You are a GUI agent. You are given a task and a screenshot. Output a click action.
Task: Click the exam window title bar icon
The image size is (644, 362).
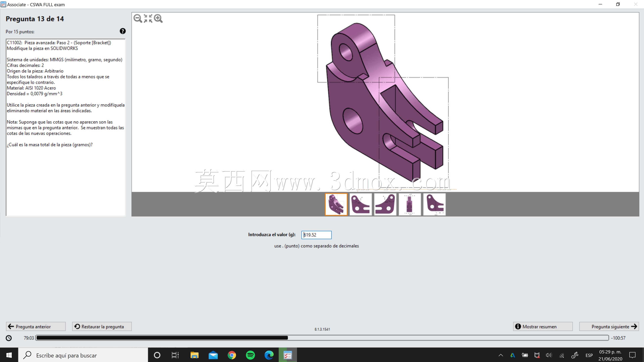[x=3, y=4]
